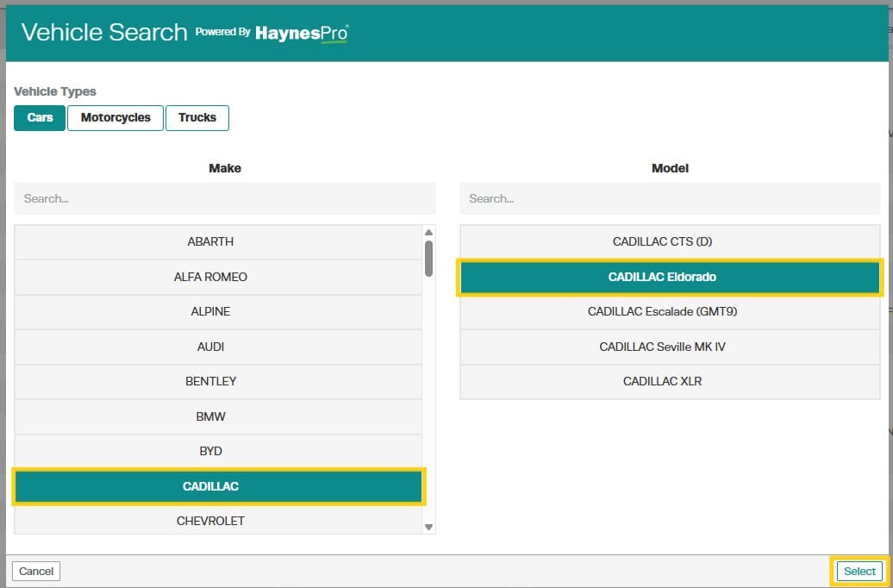This screenshot has height=588, width=893.
Task: Click the Make list scrollbar thumb
Action: coord(429,259)
